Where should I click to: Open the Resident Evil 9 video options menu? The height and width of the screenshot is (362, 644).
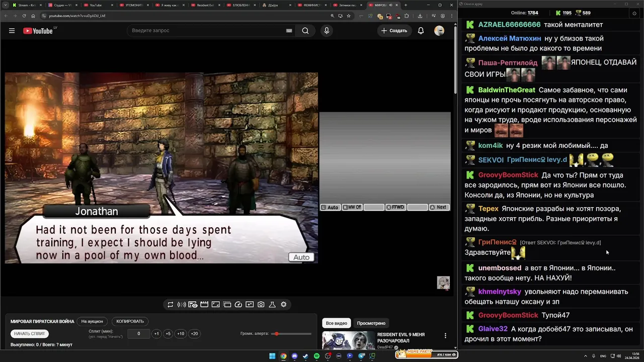coord(445,336)
